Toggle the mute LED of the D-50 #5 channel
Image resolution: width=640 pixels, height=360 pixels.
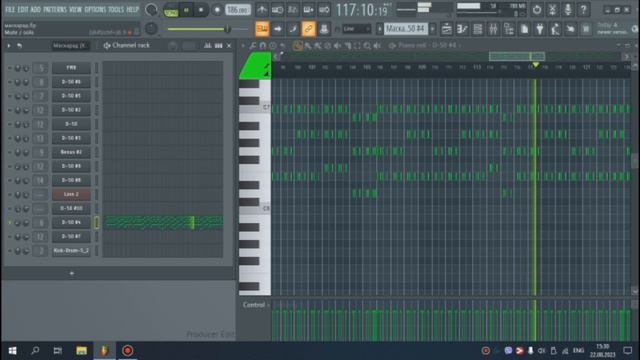[10, 96]
